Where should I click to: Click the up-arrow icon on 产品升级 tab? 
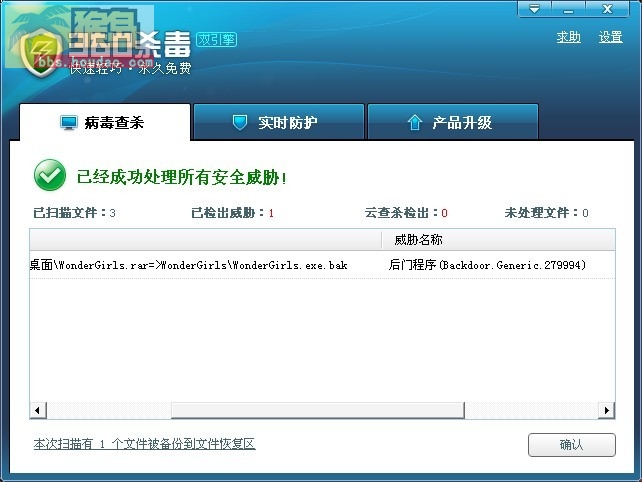pyautogui.click(x=414, y=122)
